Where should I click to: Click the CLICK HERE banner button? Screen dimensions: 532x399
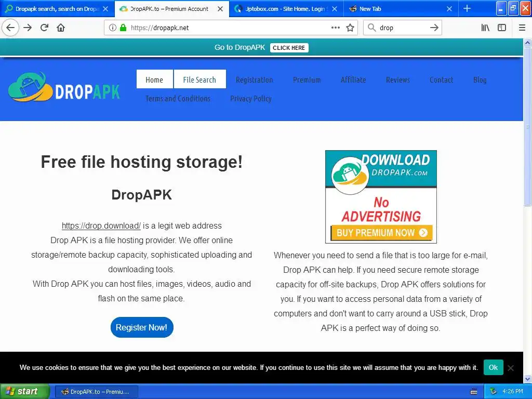coord(289,48)
